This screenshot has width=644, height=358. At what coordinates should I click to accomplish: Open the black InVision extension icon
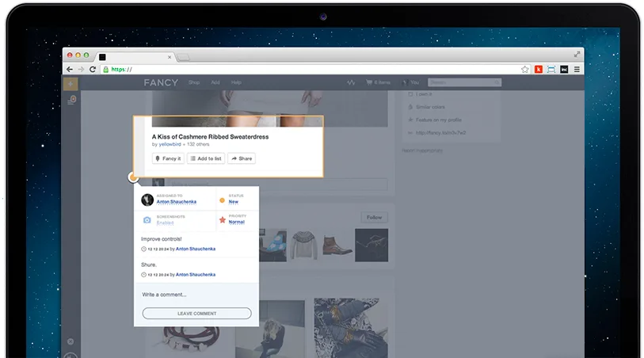[x=564, y=70]
